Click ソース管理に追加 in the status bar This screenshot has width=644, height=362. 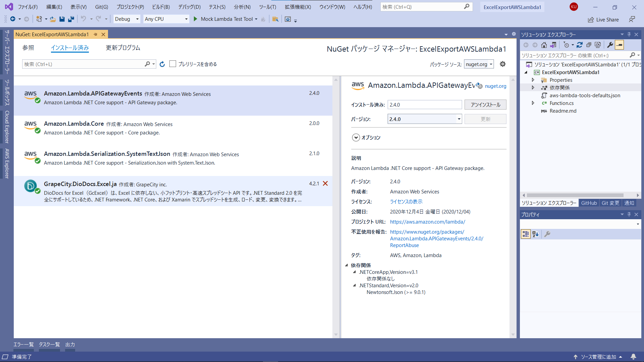click(598, 357)
